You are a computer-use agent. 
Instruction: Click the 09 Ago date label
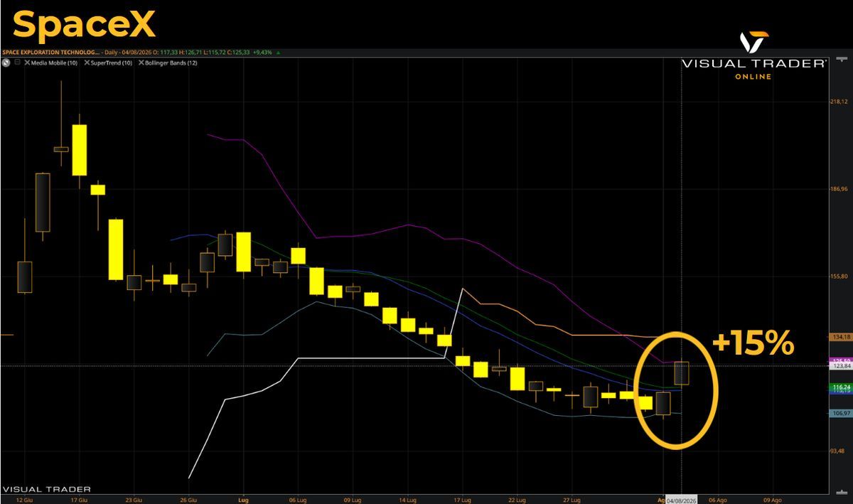click(773, 499)
